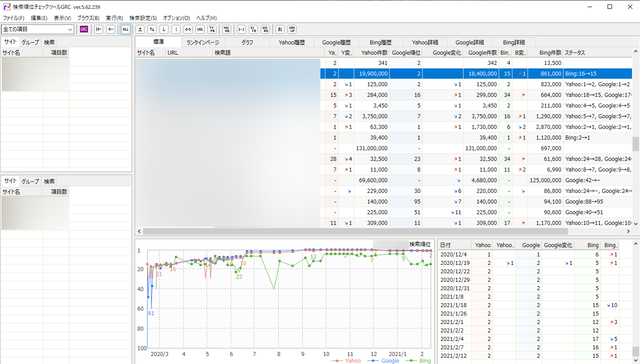Click the URL toolbar icon
The image size is (640, 364).
(200, 29)
